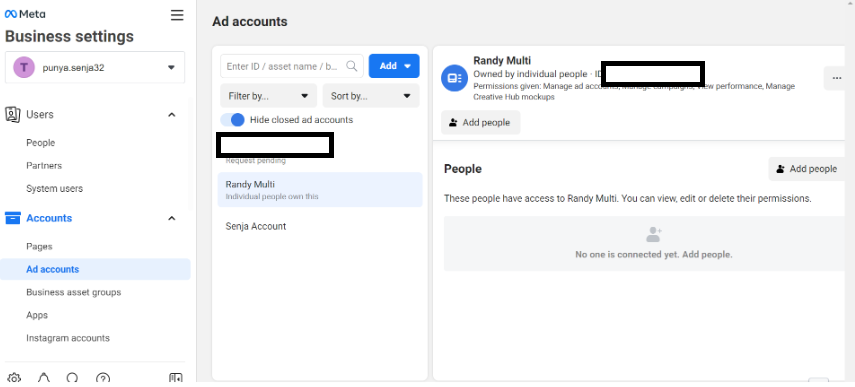The width and height of the screenshot is (855, 387).
Task: Click the search icon at sidebar bottom
Action: point(73,378)
